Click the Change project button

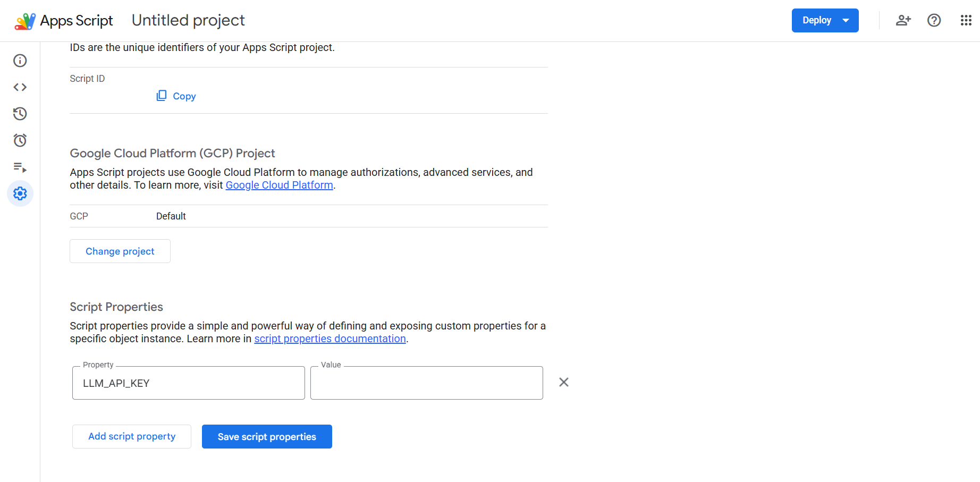coord(120,251)
